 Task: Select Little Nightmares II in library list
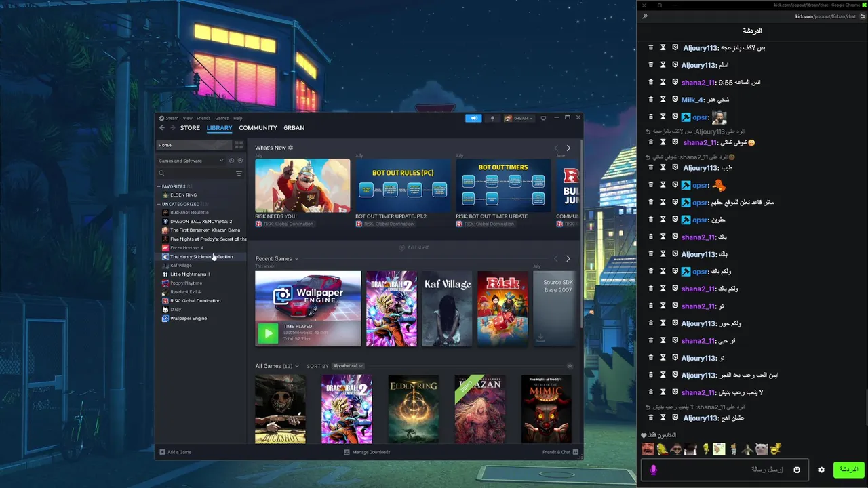(x=190, y=274)
